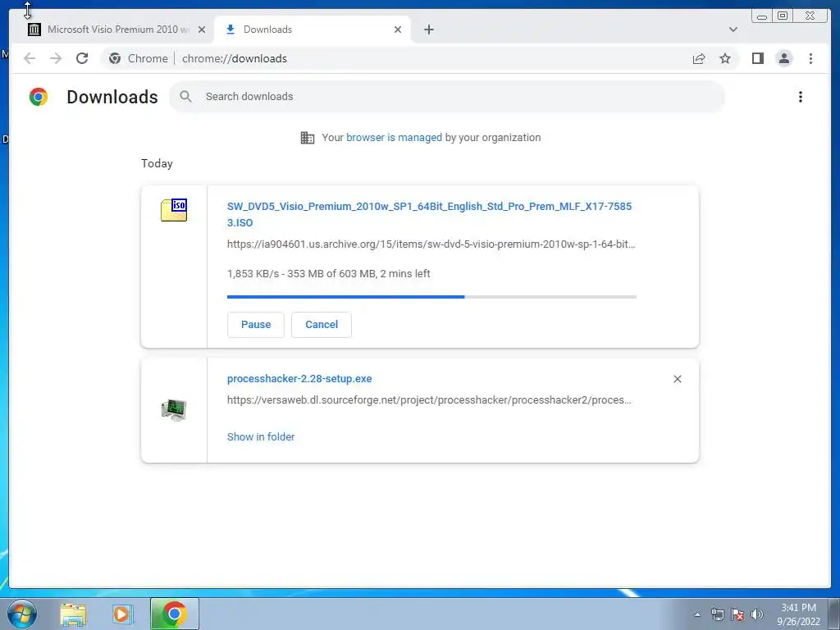This screenshot has width=840, height=630.
Task: Go back using the browser back arrow
Action: 30,58
